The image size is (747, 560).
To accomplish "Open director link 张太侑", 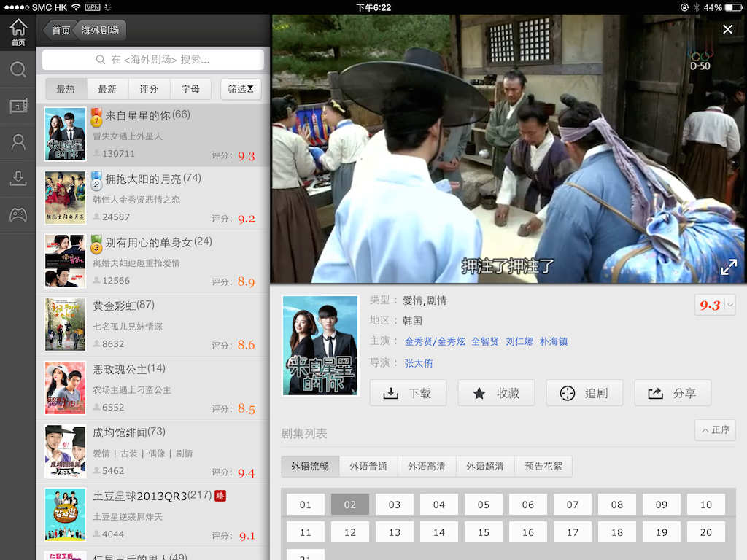I will pos(418,363).
